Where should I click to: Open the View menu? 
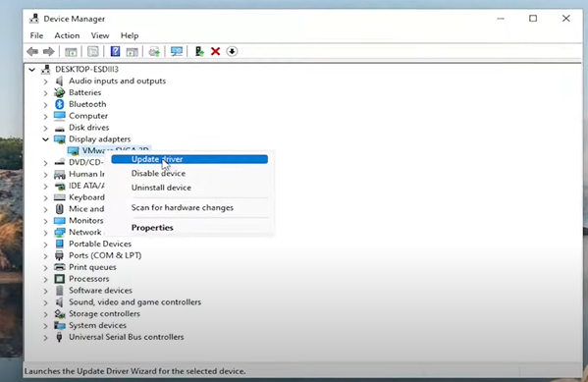point(100,35)
